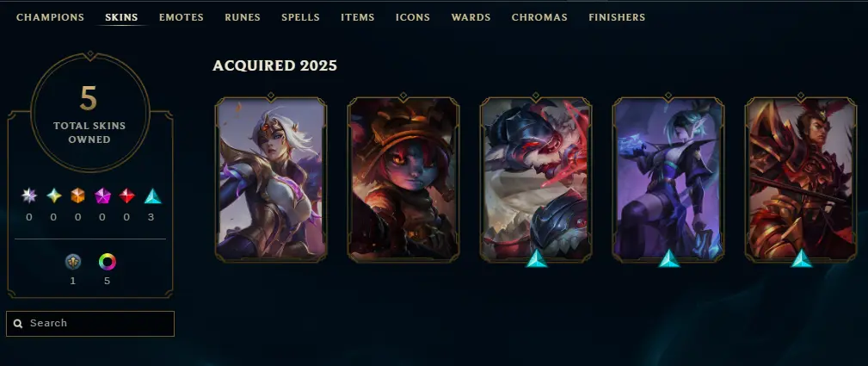Select the red Epic rarity gem icon
This screenshot has width=868, height=366.
click(x=126, y=195)
